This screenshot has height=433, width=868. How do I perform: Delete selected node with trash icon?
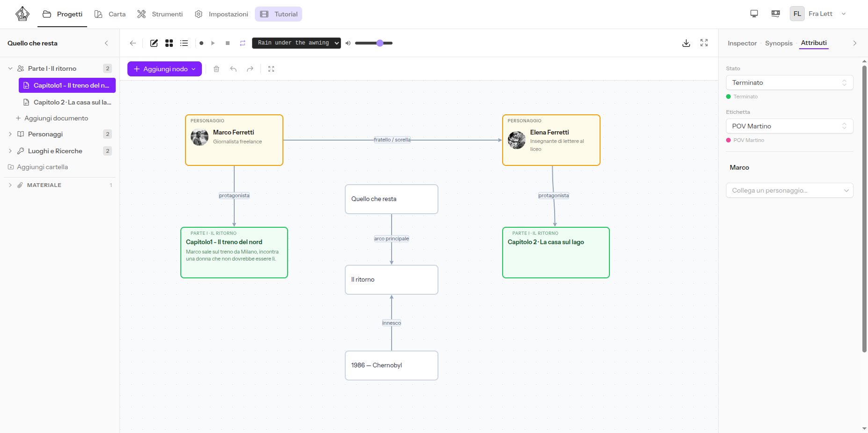pos(216,69)
